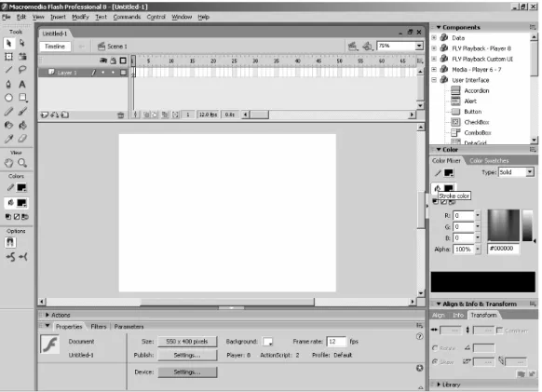
Task: Select the Eraser tool
Action: point(22,139)
